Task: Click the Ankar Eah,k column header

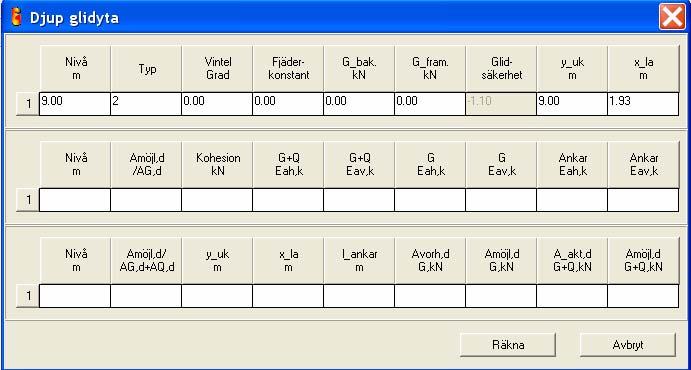Action: (x=572, y=165)
